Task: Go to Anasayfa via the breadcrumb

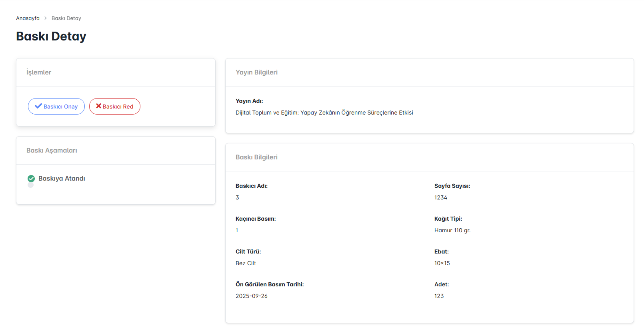Action: (28, 18)
